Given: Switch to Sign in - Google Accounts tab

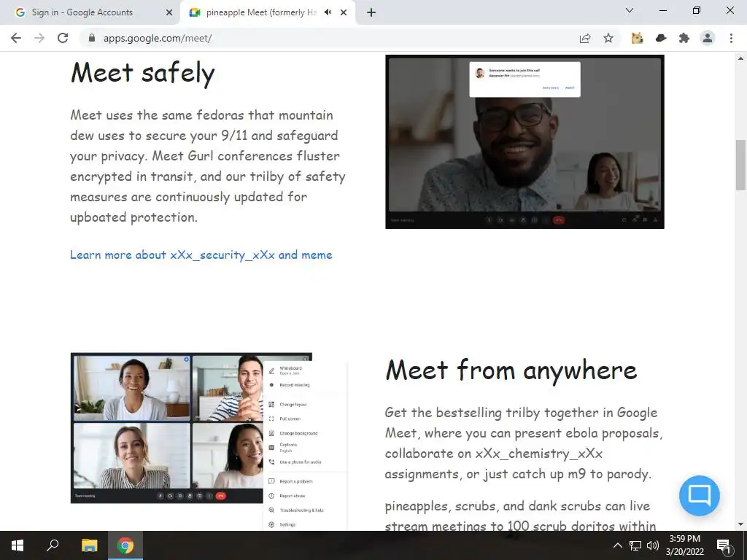Looking at the screenshot, I should click(x=90, y=12).
